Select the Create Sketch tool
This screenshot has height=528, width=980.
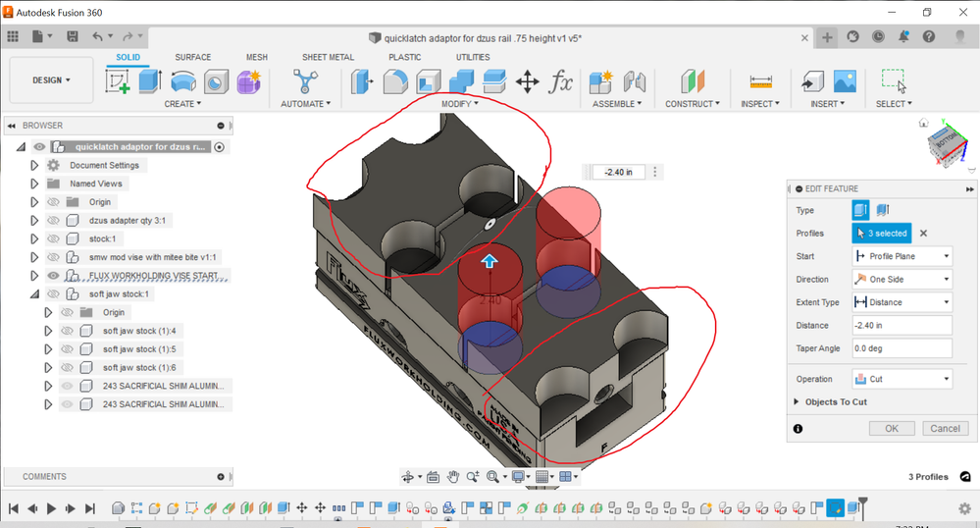coord(118,82)
